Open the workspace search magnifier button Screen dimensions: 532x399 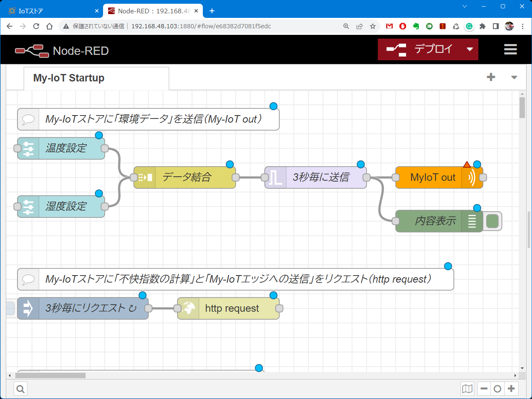tap(20, 389)
